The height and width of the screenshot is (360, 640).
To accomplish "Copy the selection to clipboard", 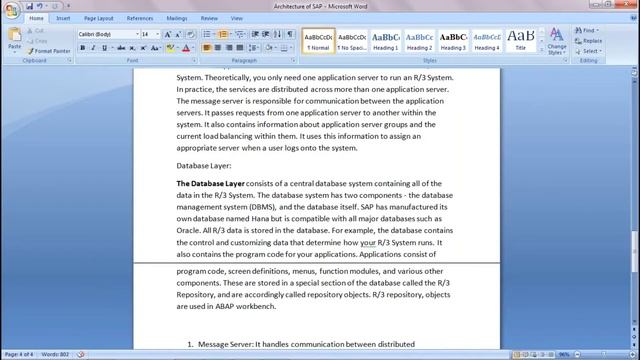I will pyautogui.click(x=37, y=41).
